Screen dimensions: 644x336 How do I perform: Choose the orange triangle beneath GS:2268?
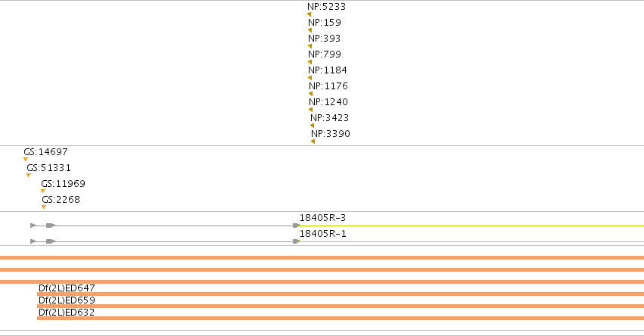(x=44, y=207)
